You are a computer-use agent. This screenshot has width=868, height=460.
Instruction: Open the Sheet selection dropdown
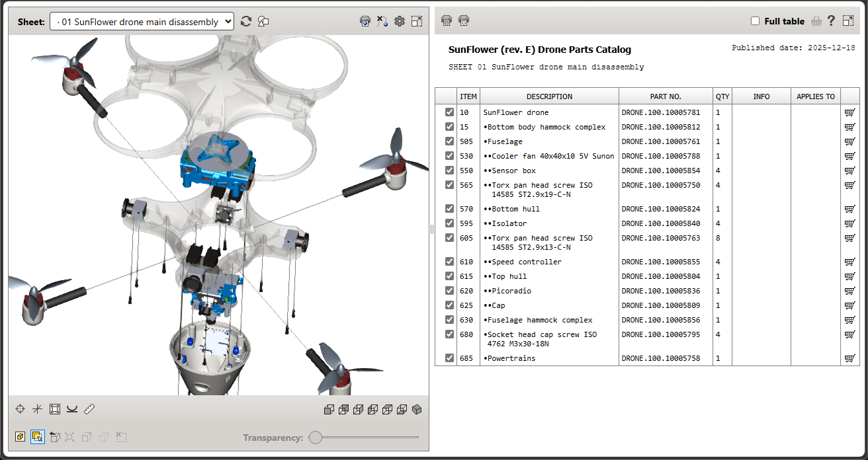(x=142, y=22)
